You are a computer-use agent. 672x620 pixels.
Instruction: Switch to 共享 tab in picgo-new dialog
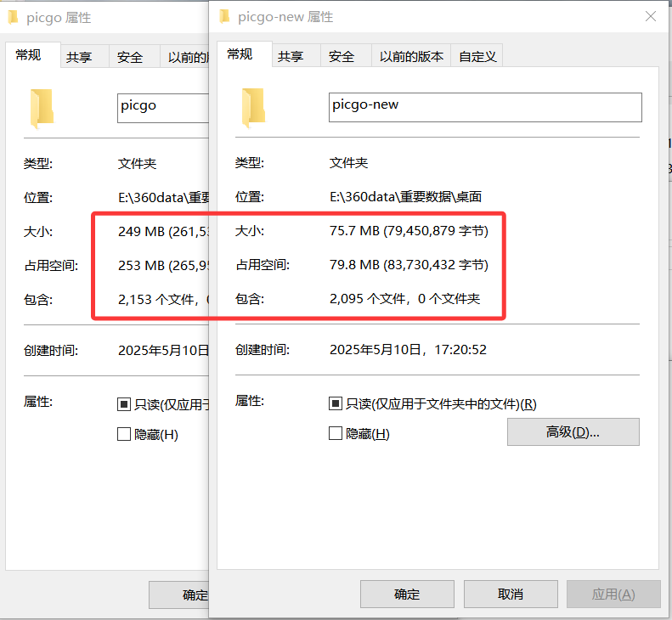[291, 57]
